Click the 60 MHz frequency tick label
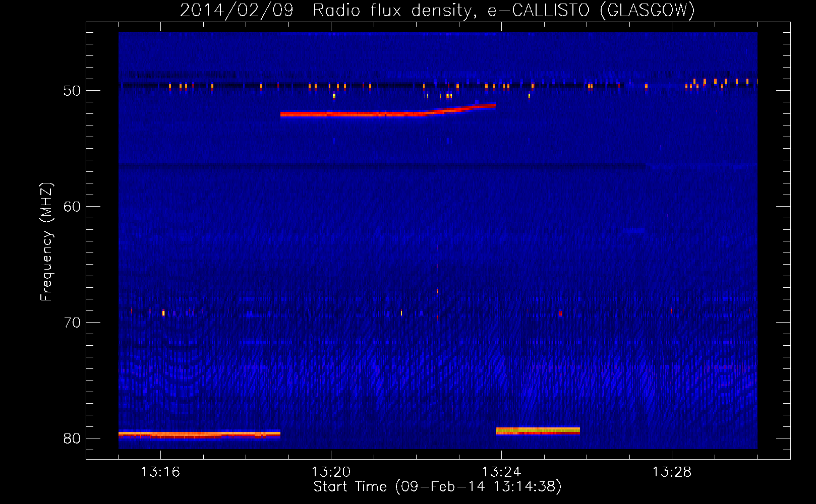The width and height of the screenshot is (816, 504). [x=72, y=207]
